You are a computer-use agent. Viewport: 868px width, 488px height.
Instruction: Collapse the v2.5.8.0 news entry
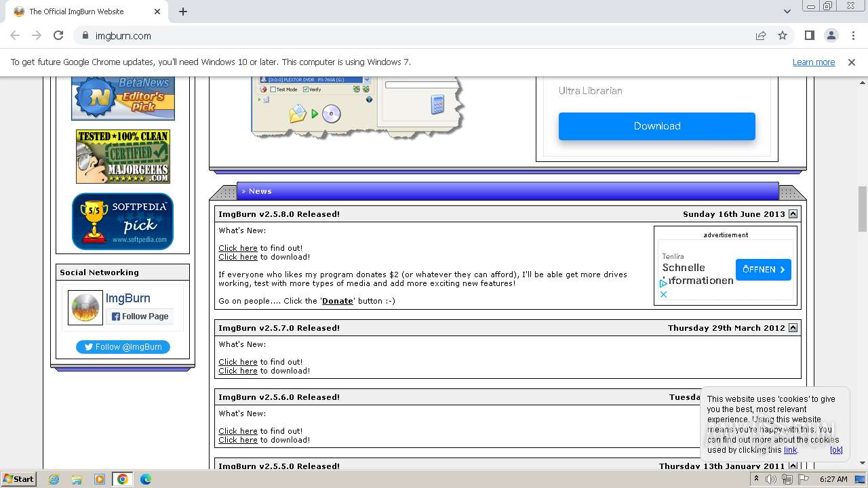coord(793,214)
